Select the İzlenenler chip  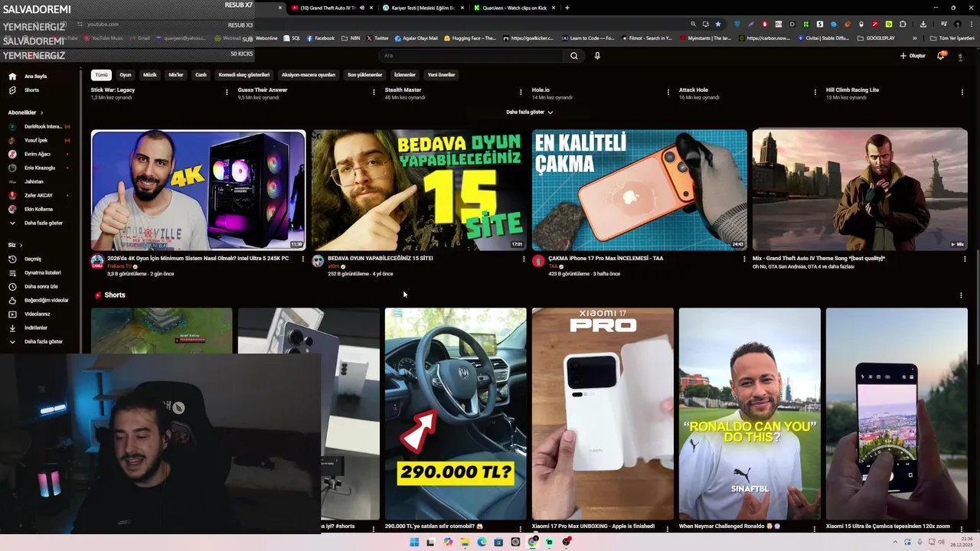[x=405, y=75]
